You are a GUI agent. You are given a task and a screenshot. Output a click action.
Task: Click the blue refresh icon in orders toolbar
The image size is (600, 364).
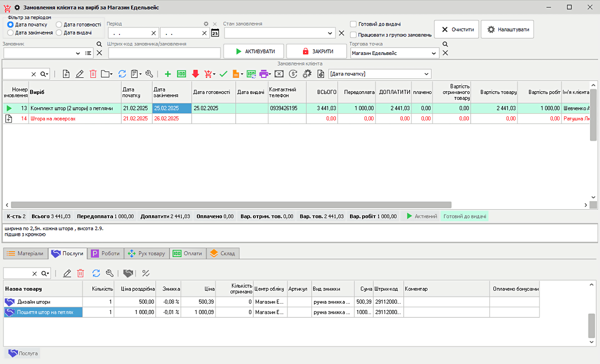coord(122,74)
